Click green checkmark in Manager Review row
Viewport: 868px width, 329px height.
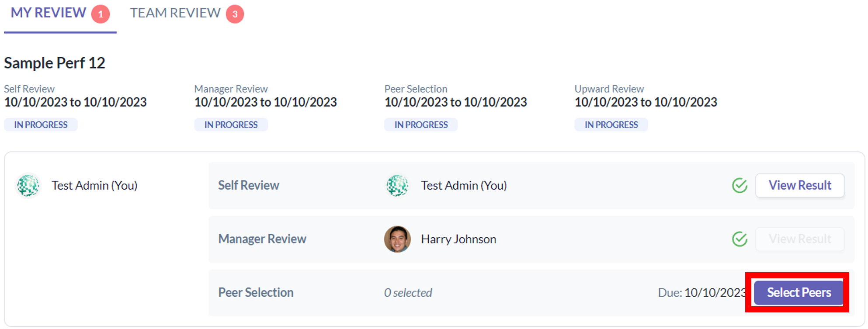pyautogui.click(x=740, y=239)
